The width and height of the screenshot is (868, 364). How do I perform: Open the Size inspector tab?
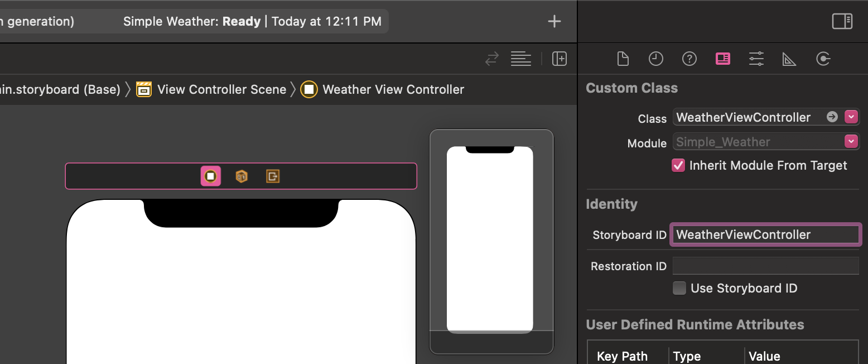[x=789, y=59]
